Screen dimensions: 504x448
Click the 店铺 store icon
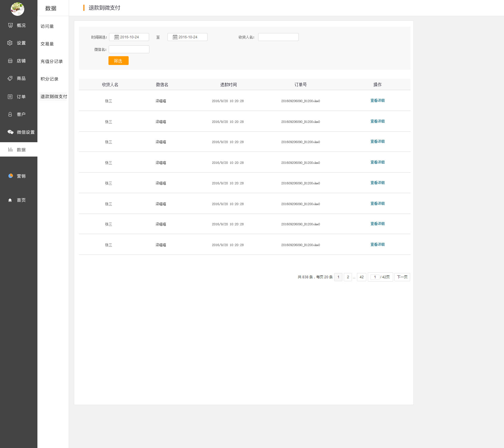pos(10,61)
